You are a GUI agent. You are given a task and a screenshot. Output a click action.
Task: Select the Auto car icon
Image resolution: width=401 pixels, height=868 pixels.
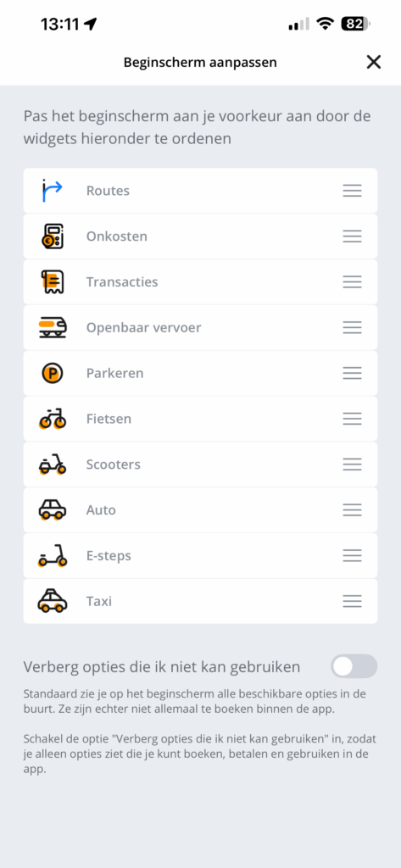pyautogui.click(x=53, y=509)
